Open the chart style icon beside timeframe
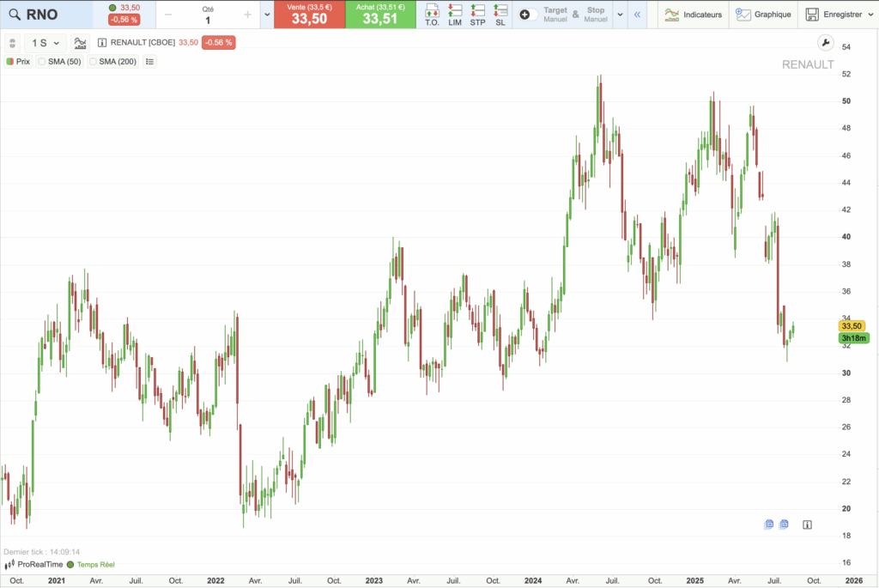879x588 pixels. 80,42
